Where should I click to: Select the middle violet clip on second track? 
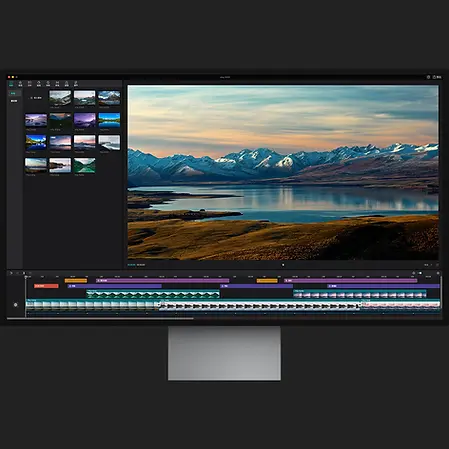(x=257, y=286)
